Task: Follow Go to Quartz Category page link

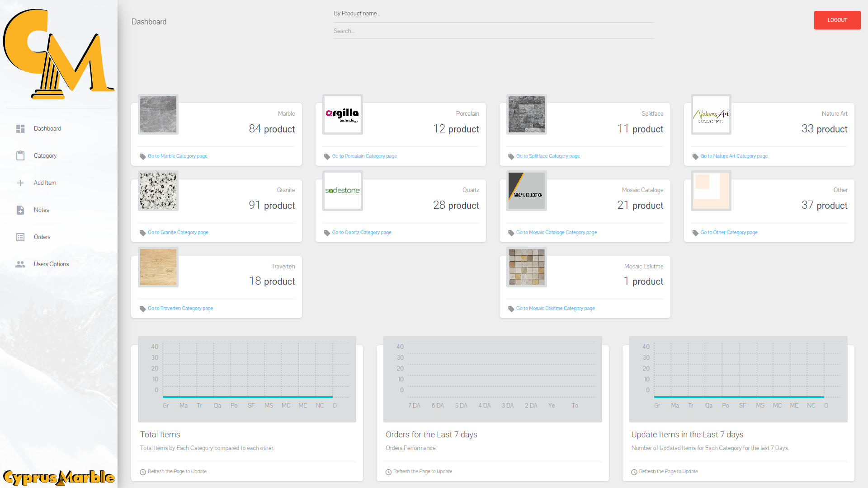Action: tap(361, 233)
